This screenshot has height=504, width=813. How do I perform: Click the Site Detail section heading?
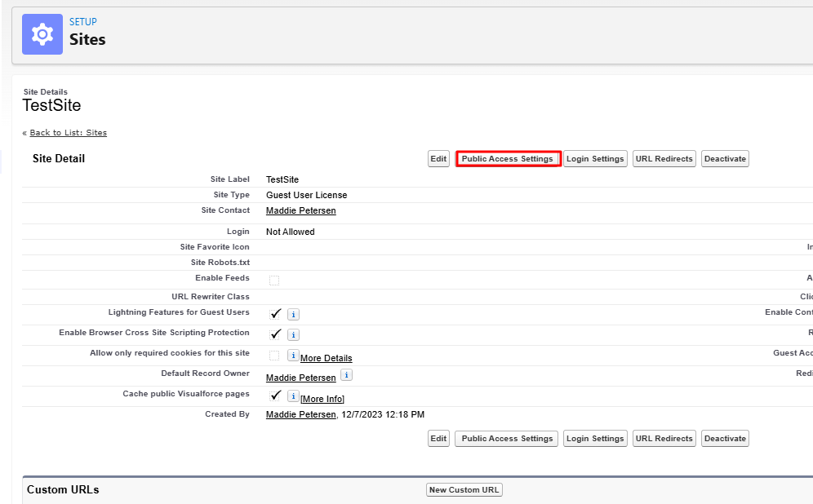click(x=59, y=158)
